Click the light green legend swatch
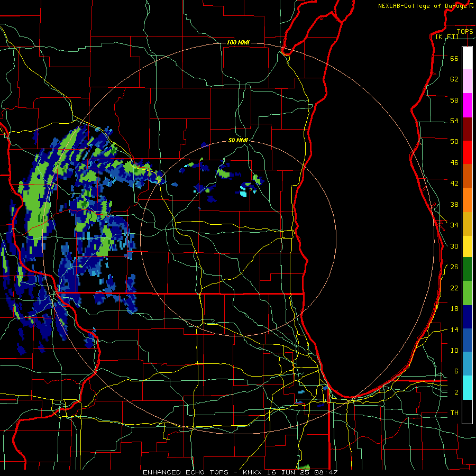 467,293
